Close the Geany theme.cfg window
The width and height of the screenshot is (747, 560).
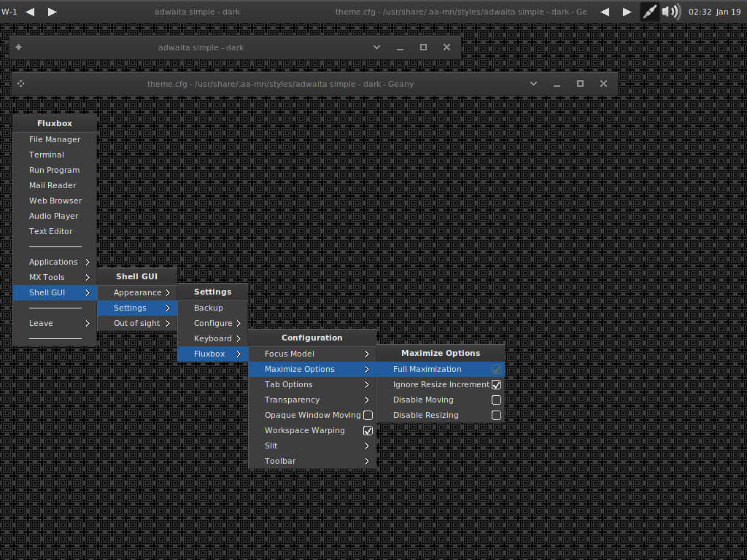[603, 84]
